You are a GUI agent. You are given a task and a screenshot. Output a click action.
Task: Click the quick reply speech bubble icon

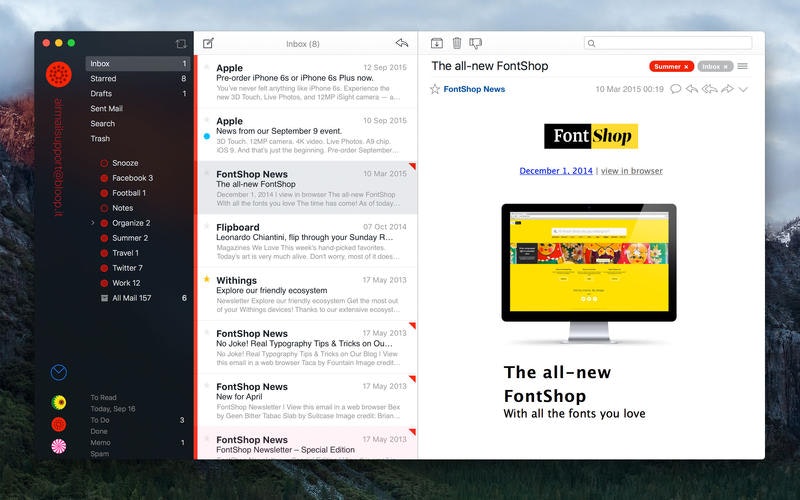[676, 89]
